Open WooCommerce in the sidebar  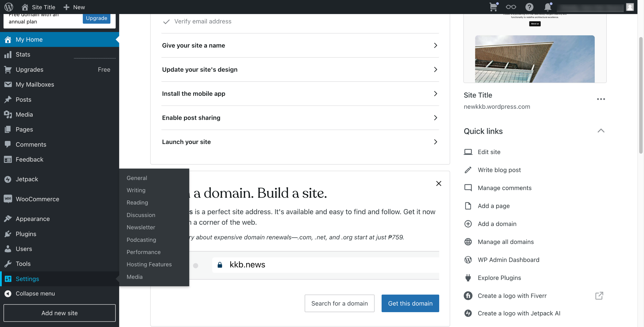[x=37, y=199]
